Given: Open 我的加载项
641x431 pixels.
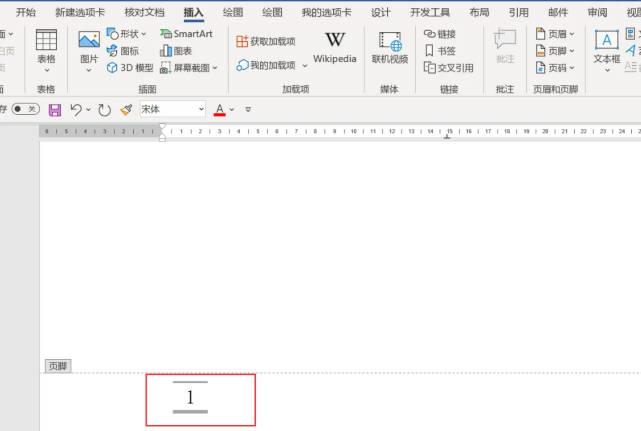Looking at the screenshot, I should tap(266, 65).
